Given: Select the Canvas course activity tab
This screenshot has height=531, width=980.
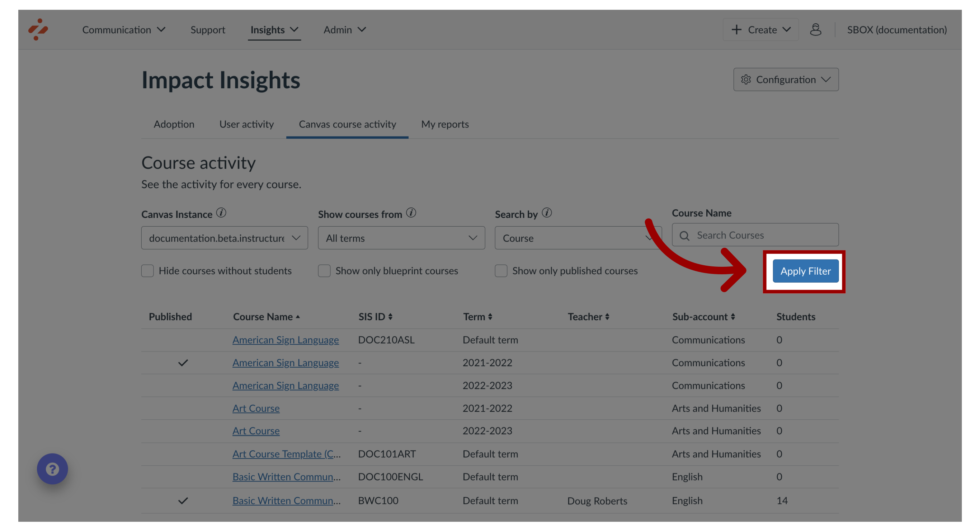Looking at the screenshot, I should pyautogui.click(x=347, y=124).
